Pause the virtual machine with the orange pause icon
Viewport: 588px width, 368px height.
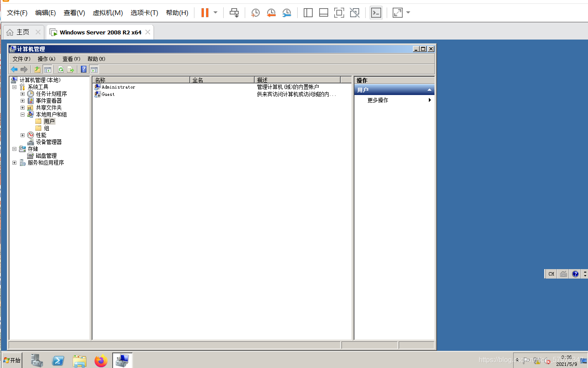(205, 13)
